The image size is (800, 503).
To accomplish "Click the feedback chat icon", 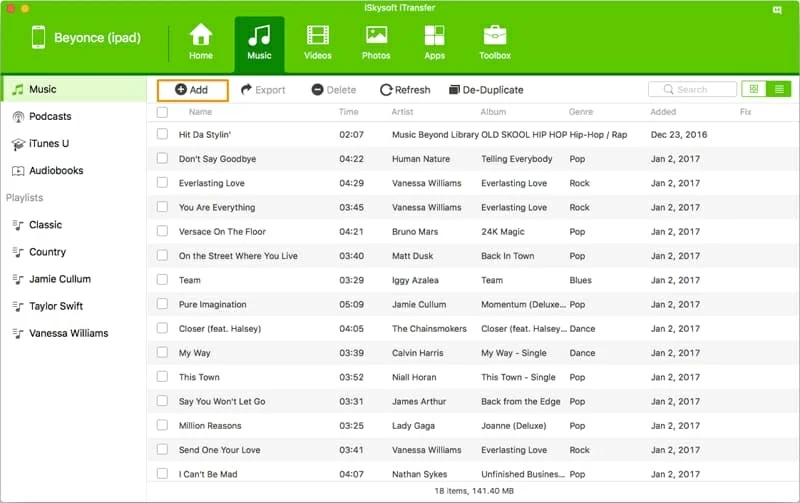I will click(778, 10).
